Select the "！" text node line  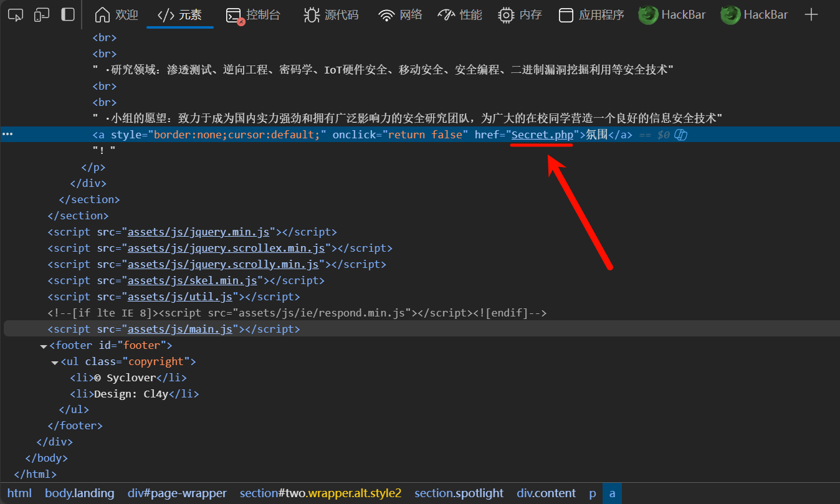tap(104, 151)
